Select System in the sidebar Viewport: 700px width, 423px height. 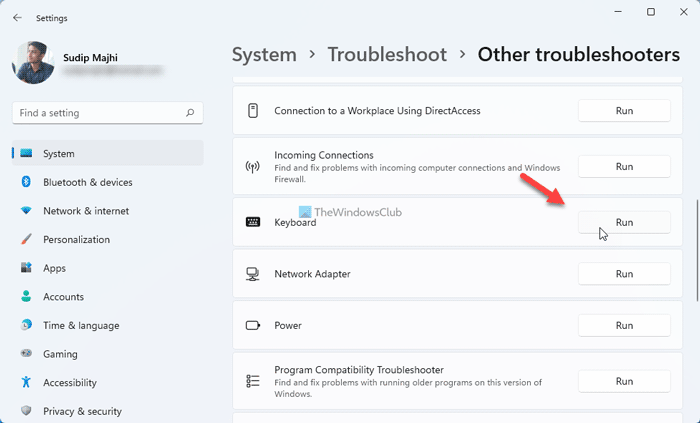[59, 154]
